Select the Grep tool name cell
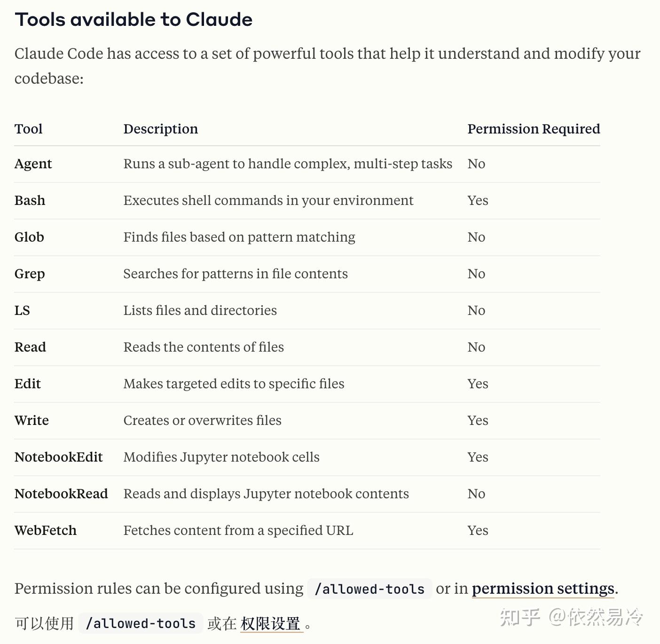Viewport: 660px width, 644px height. pos(30,274)
